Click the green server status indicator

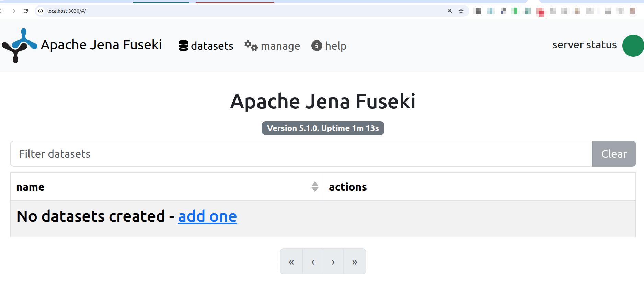(633, 46)
